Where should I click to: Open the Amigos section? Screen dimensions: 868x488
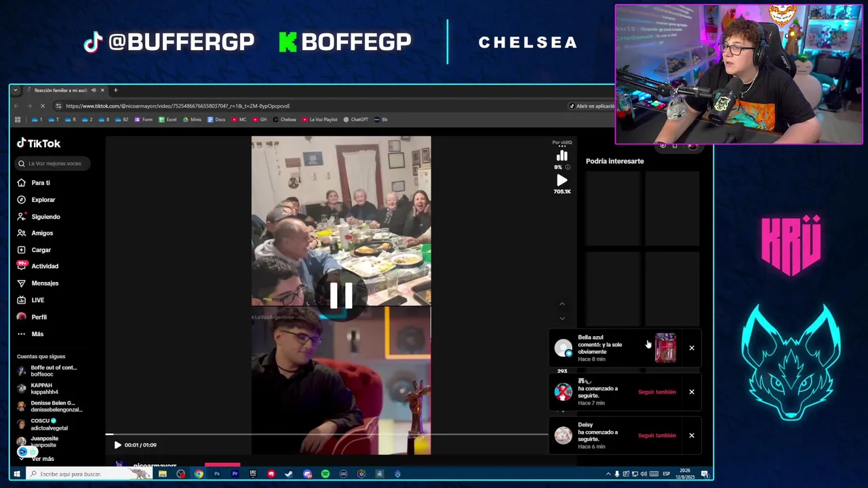[35, 233]
